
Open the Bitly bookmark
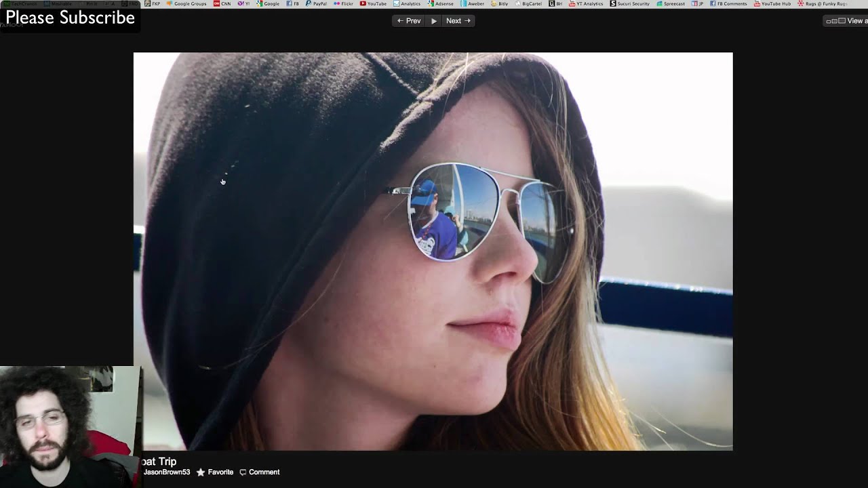pyautogui.click(x=500, y=3)
